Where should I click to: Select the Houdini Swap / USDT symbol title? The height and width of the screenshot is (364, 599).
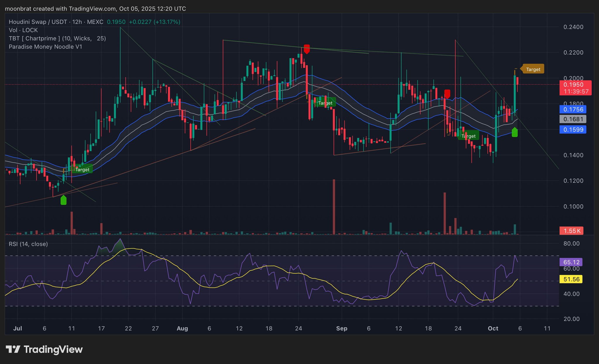tap(38, 22)
